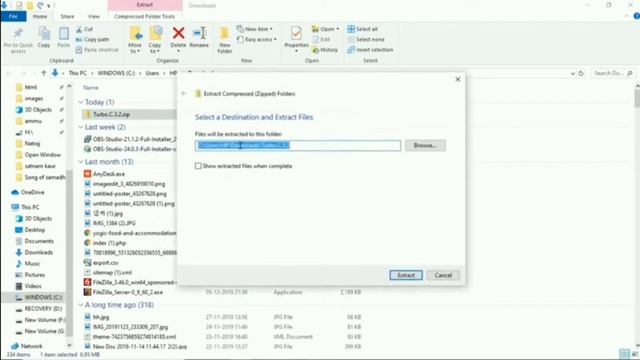Close the Extract dialog
The height and width of the screenshot is (360, 640).
pyautogui.click(x=458, y=79)
